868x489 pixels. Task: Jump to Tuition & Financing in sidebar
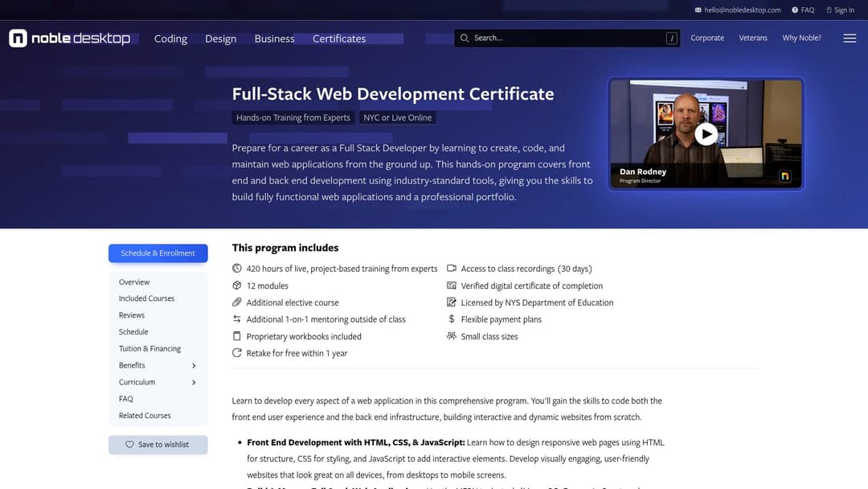point(149,348)
